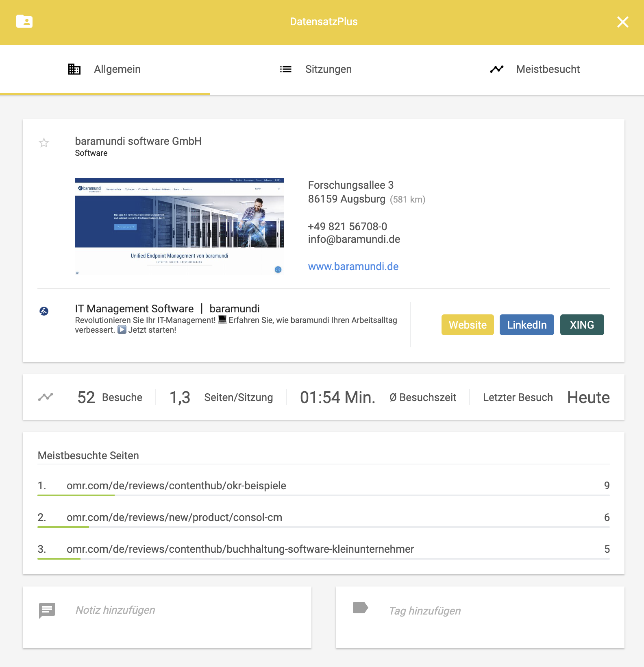
Task: Click the list icon beside Sitzungen
Action: click(286, 69)
